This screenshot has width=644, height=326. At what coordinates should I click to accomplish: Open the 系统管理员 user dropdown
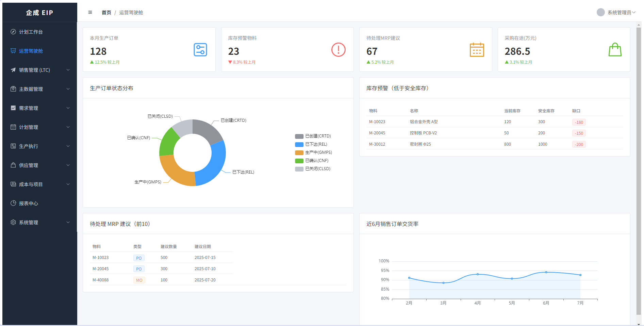(x=616, y=12)
